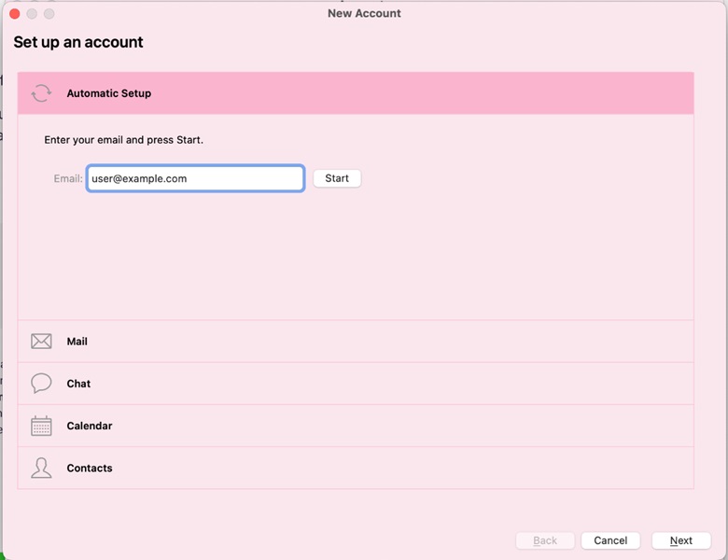
Task: Click the Calendar grid icon
Action: coord(41,426)
